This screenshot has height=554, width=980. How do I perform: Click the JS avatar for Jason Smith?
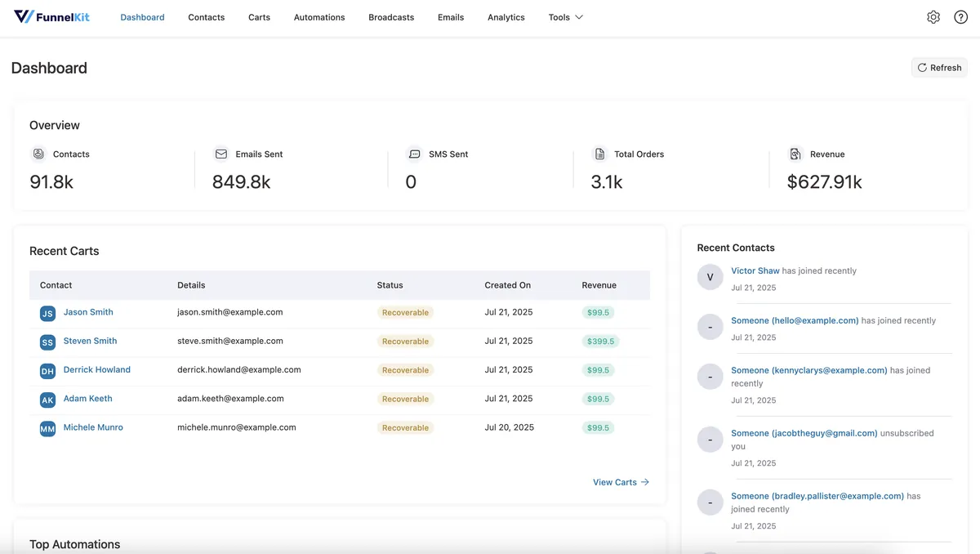[47, 314]
